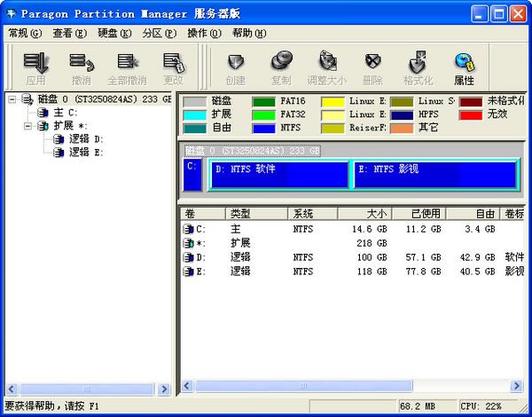Click the 应用 (Apply) toolbar icon
This screenshot has width=532, height=417.
pyautogui.click(x=35, y=67)
